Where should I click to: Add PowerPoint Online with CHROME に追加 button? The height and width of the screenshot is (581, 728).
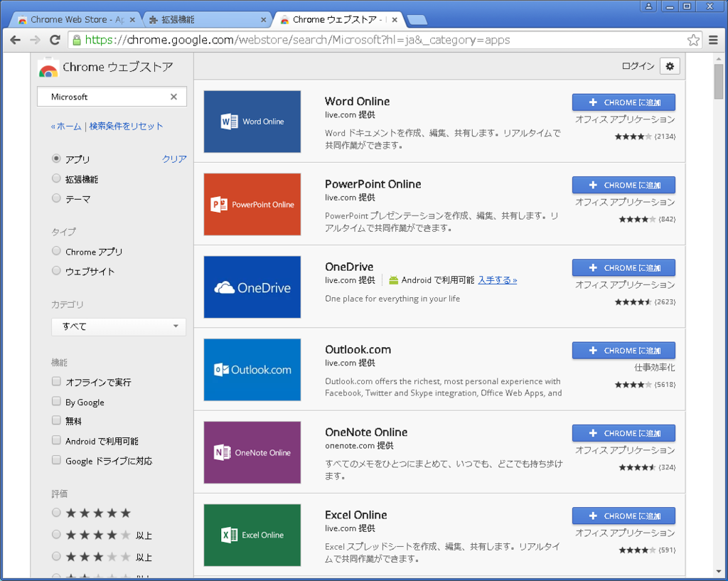pos(623,186)
